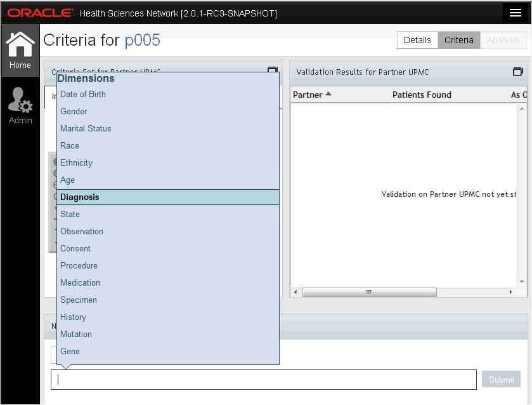Select Age dimension
Viewport: 532px width, 405px height.
click(x=168, y=180)
